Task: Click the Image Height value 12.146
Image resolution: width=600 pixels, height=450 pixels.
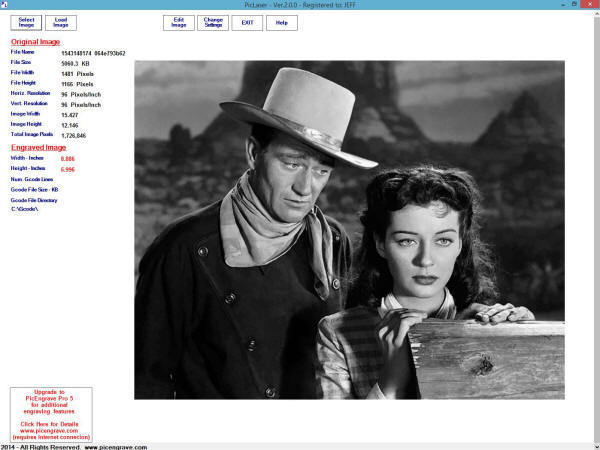Action: tap(70, 126)
